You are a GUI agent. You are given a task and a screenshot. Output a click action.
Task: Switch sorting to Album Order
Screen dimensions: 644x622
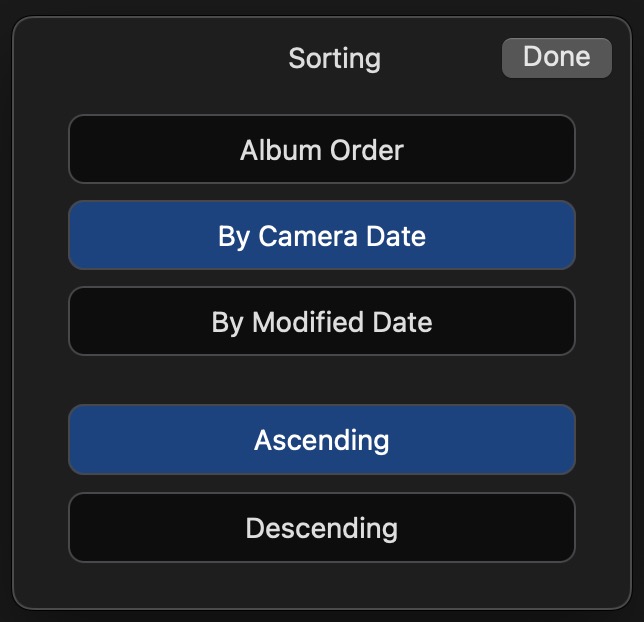[322, 150]
